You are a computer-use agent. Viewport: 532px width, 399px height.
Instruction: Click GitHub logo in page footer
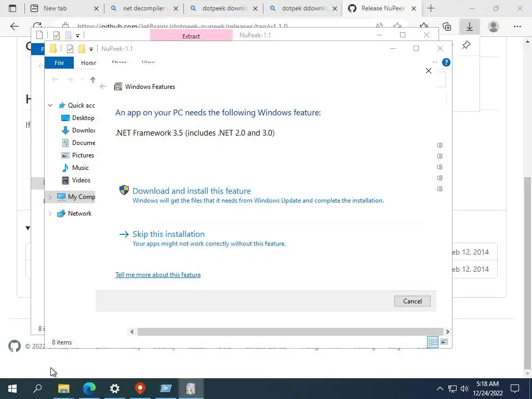pos(14,346)
